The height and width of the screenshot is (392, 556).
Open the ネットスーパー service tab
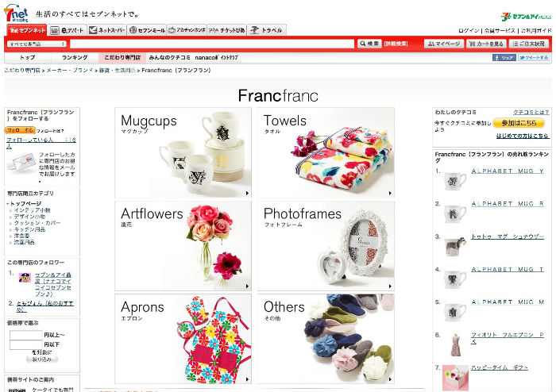coord(106,30)
